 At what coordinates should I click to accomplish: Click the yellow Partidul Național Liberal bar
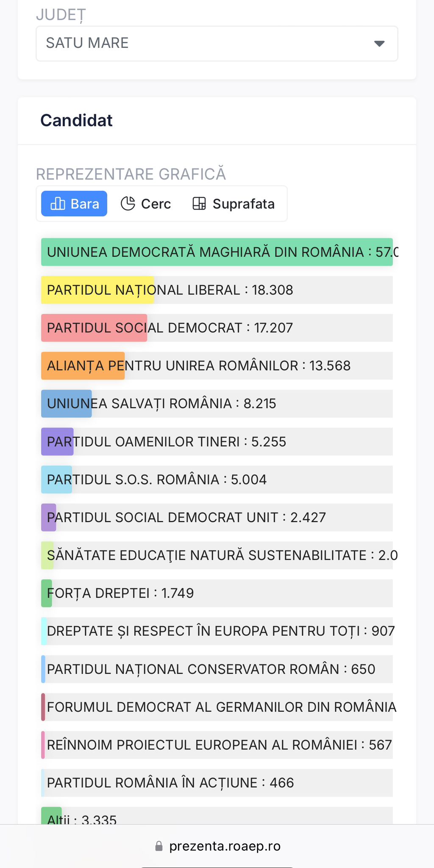[x=97, y=290]
